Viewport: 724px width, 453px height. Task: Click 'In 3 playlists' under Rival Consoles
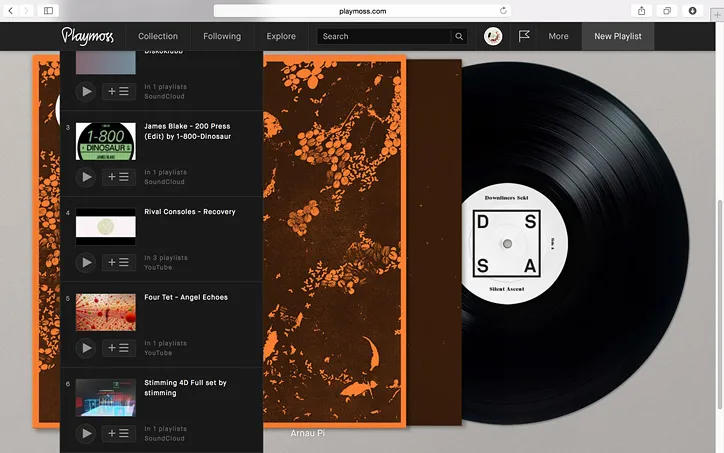pos(166,258)
